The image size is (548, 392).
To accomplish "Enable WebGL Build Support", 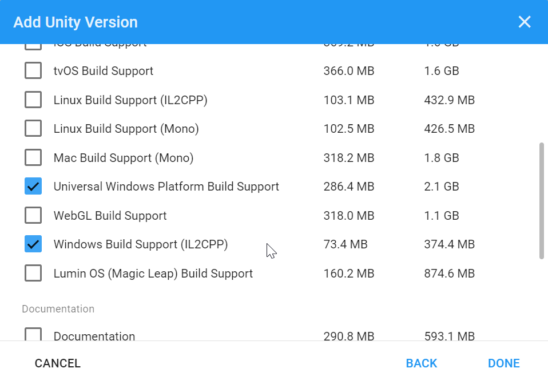I will coord(33,215).
